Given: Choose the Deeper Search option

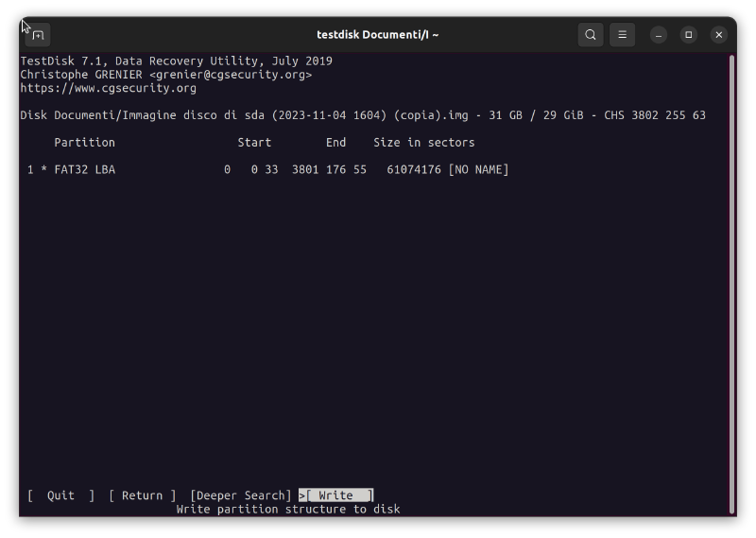Looking at the screenshot, I should click(240, 495).
